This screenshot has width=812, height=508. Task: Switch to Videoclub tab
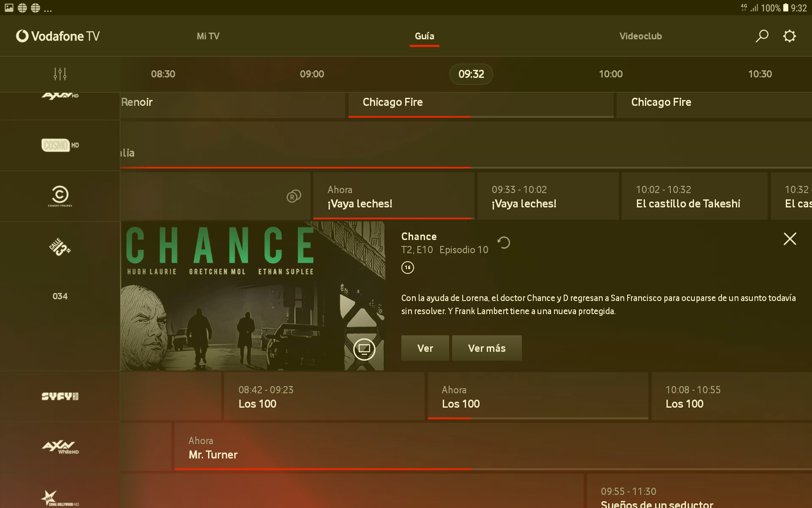click(640, 36)
